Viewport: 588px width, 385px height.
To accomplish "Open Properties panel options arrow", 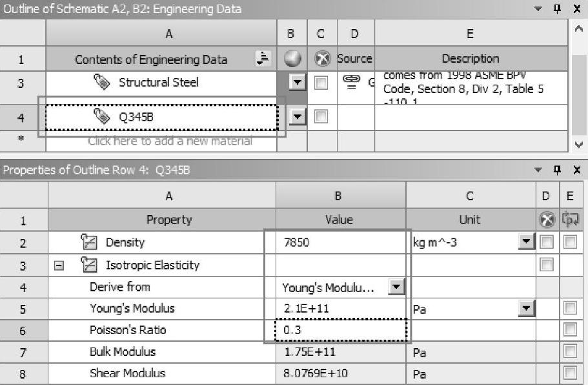I will point(538,170).
